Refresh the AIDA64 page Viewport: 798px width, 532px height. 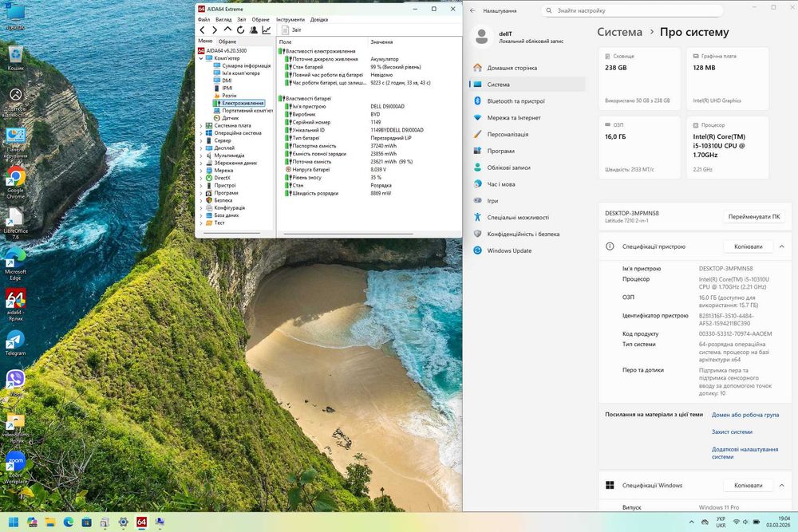240,30
